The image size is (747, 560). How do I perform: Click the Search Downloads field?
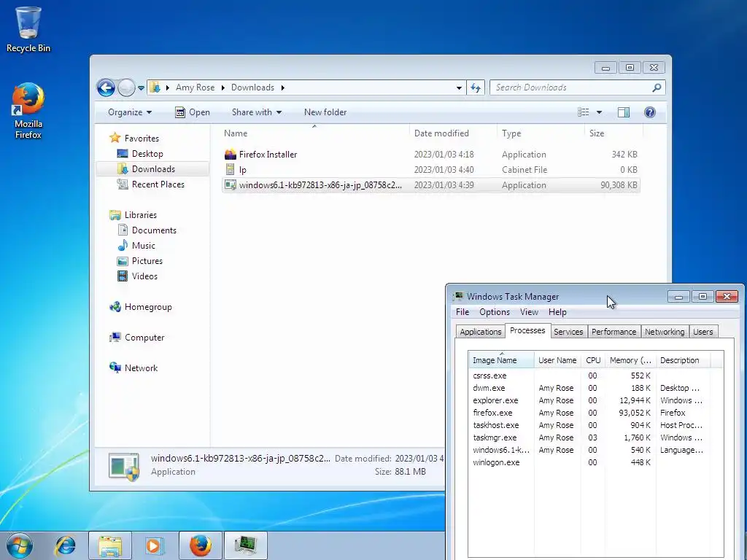(x=570, y=87)
